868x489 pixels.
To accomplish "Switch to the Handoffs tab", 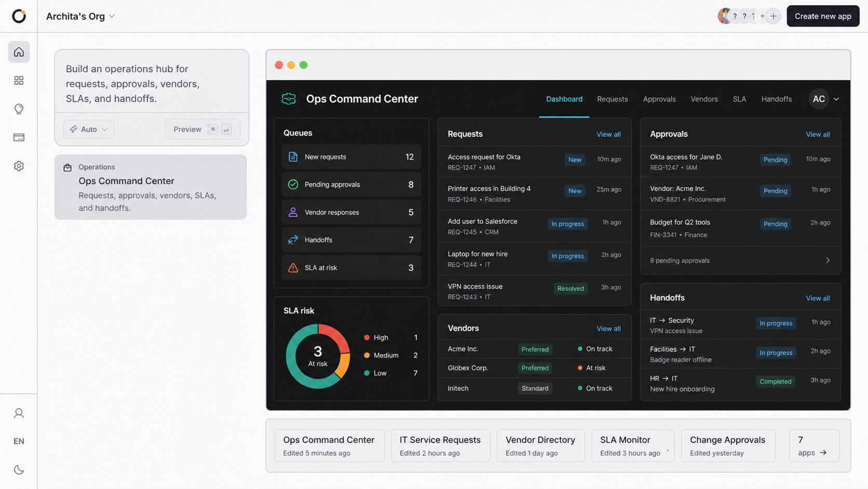I will point(776,99).
